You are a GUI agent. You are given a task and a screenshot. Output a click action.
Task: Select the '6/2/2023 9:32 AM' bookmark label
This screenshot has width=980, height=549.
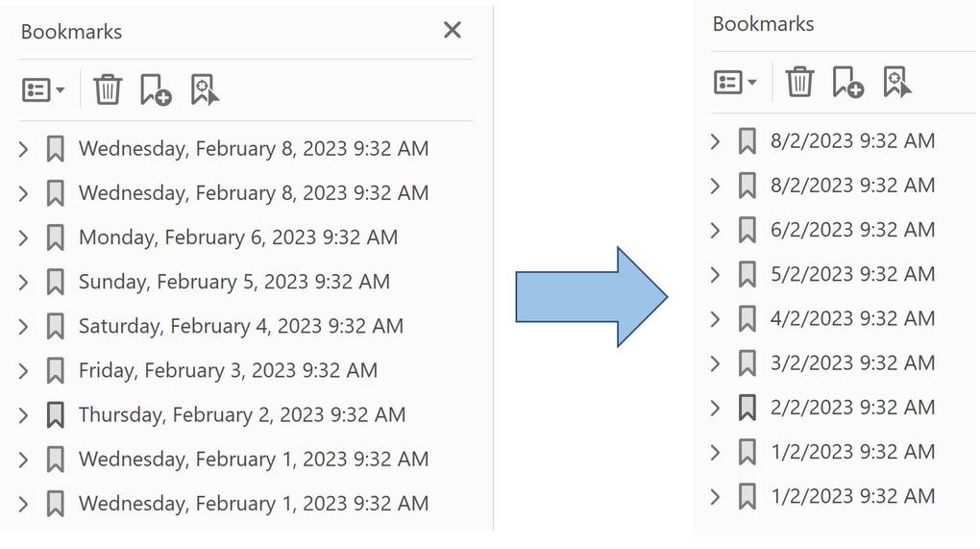(852, 230)
